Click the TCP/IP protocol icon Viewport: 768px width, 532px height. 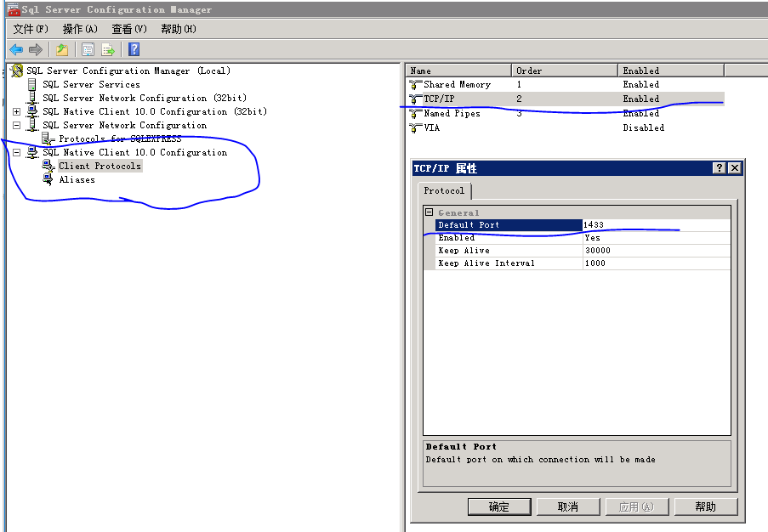[415, 99]
